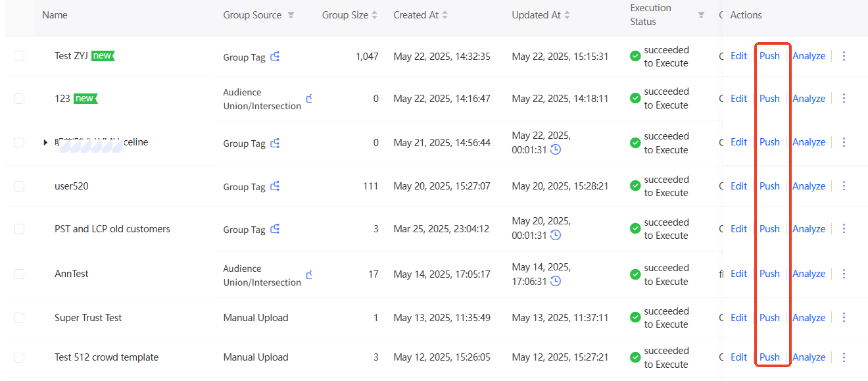Click the Group Tag icon for user520
This screenshot has width=868, height=381.
pos(275,186)
